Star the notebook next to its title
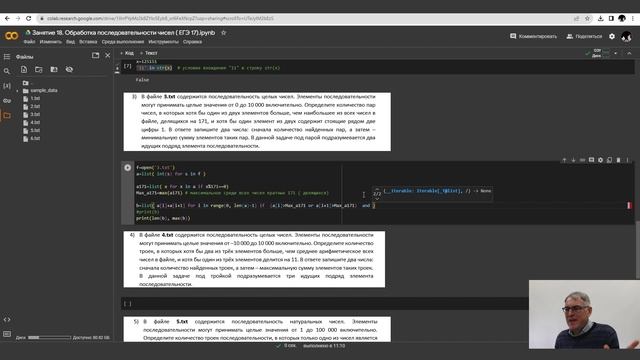 223,33
